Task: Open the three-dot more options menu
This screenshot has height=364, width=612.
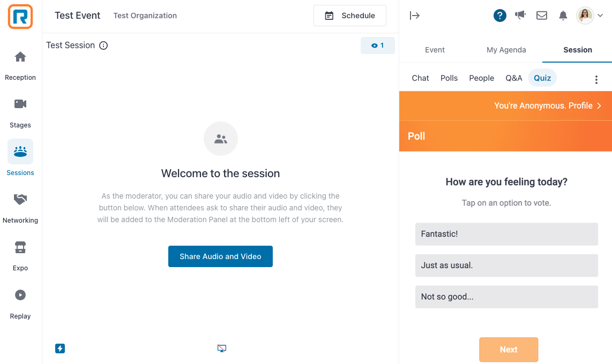Action: pos(596,80)
